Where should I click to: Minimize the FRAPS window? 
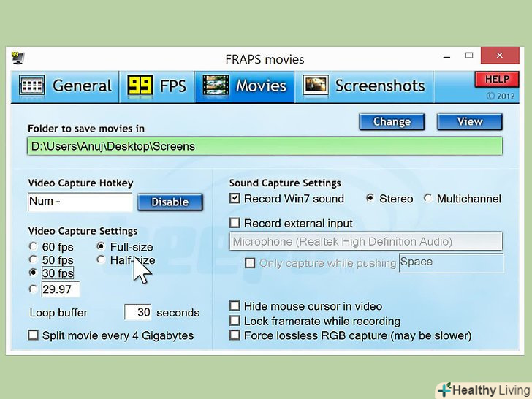(446, 56)
